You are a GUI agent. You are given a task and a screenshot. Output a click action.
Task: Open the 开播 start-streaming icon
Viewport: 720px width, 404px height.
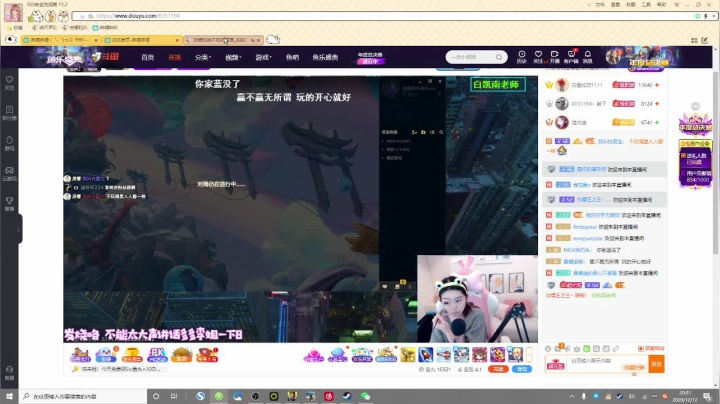[x=555, y=56]
